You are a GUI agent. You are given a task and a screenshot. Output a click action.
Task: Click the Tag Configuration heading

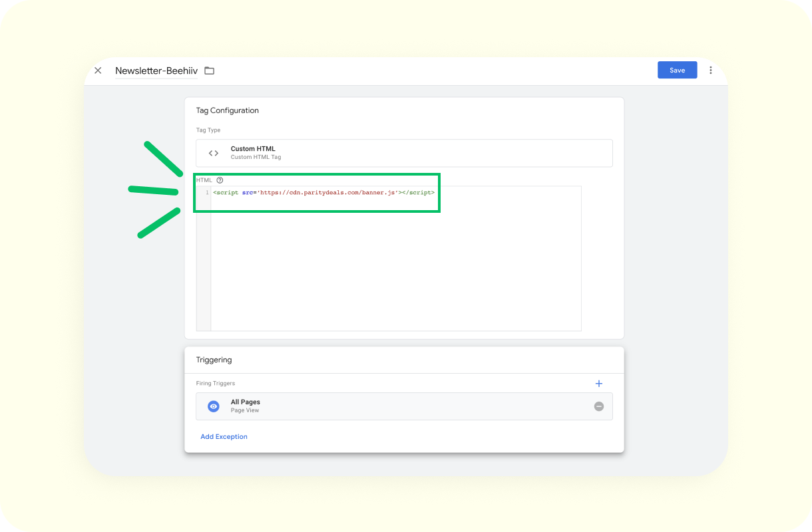tap(227, 110)
